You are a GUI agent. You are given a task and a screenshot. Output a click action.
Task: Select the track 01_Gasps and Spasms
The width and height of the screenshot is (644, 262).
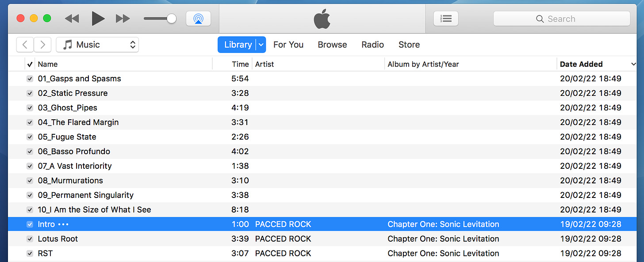(80, 79)
